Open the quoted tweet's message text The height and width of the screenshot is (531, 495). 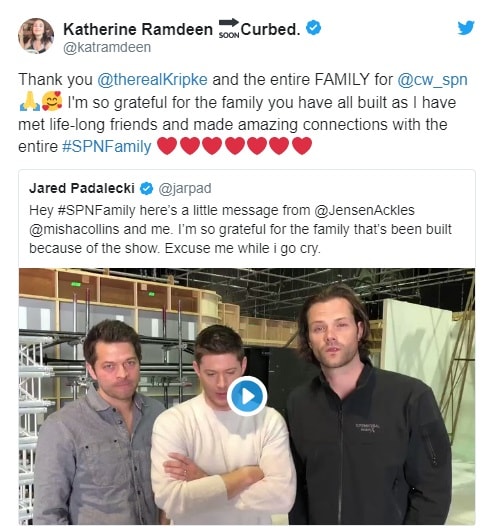tap(240, 229)
